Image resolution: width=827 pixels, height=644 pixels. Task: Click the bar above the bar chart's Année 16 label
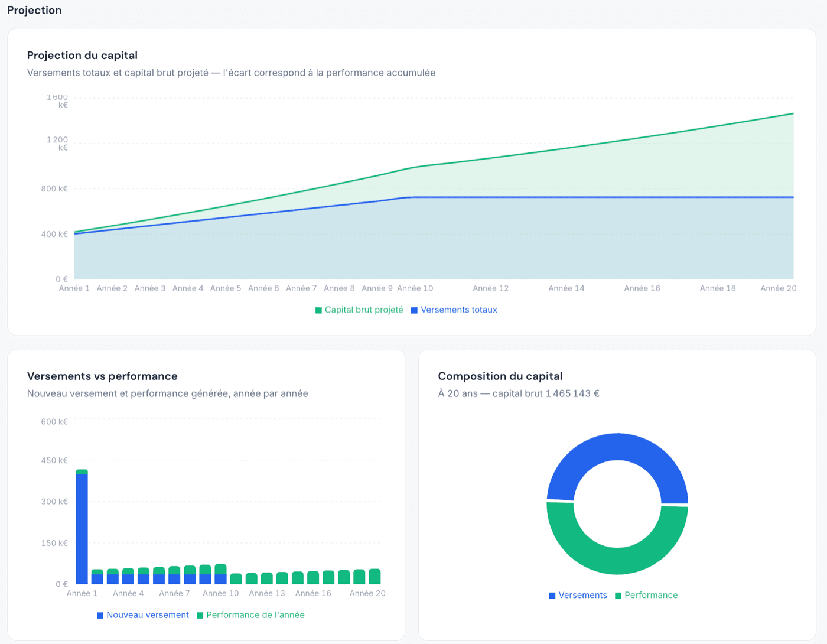(313, 578)
